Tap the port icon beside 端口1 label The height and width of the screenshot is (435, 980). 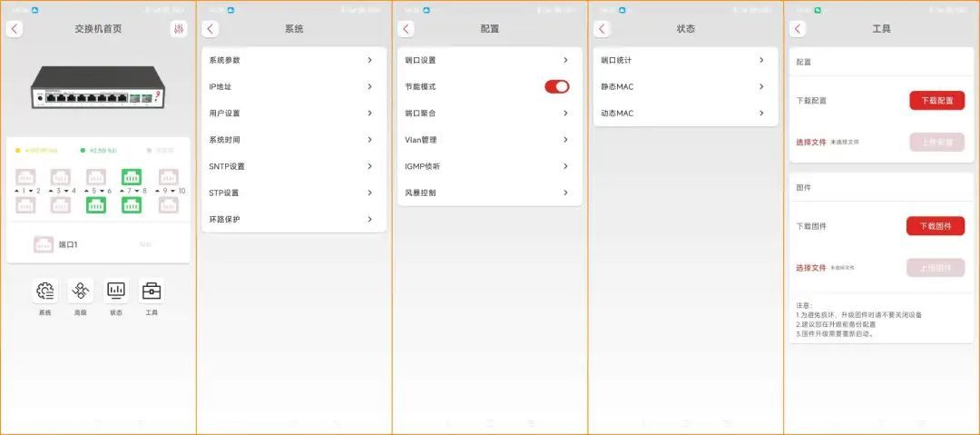point(44,244)
